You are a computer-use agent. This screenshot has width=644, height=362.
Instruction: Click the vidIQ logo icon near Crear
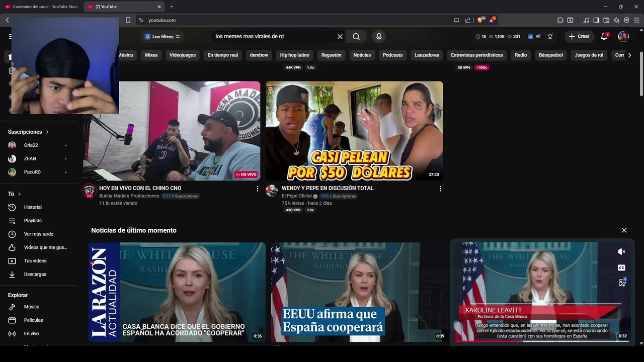tap(530, 36)
